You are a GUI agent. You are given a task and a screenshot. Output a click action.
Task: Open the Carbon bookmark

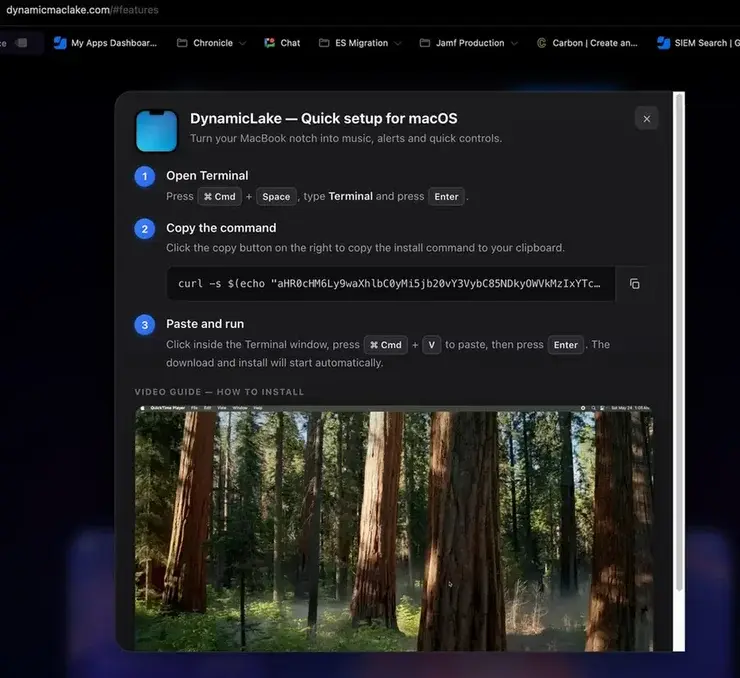coord(588,43)
